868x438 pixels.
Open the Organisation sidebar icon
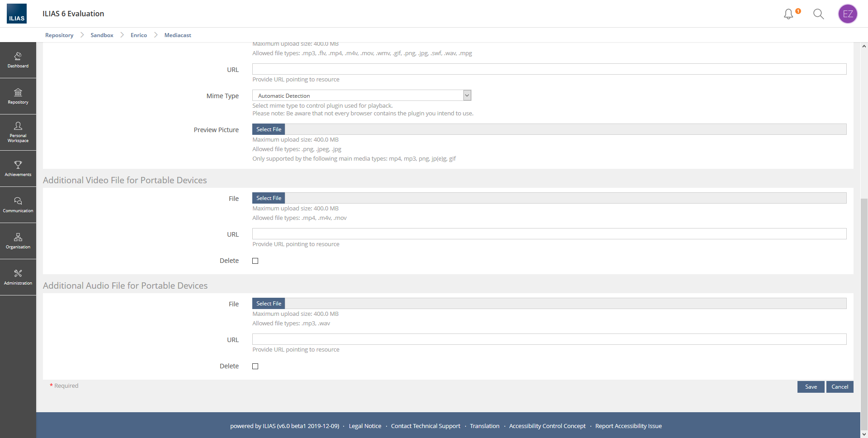click(18, 241)
